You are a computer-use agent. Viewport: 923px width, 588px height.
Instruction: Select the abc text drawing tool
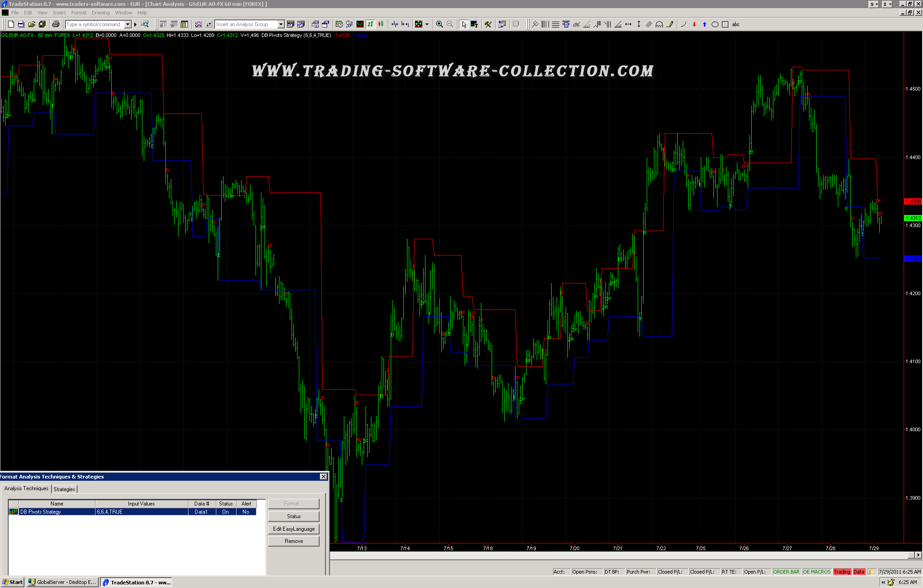pyautogui.click(x=736, y=24)
